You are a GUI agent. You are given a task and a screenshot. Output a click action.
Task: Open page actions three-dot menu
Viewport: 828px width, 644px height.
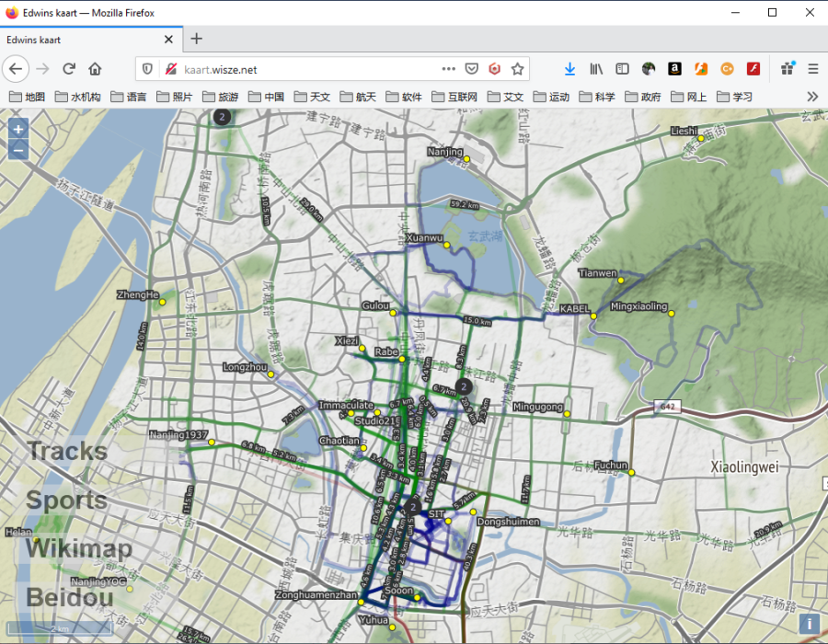click(448, 69)
